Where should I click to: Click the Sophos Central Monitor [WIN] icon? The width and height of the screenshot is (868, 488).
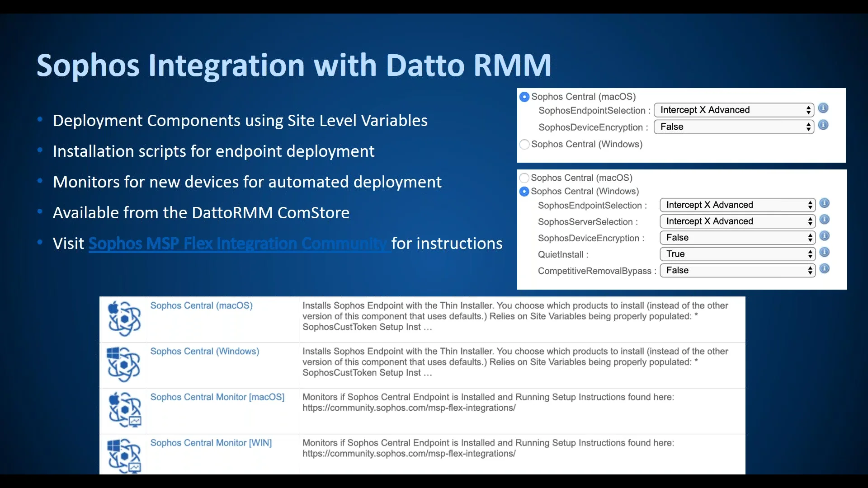tap(124, 456)
